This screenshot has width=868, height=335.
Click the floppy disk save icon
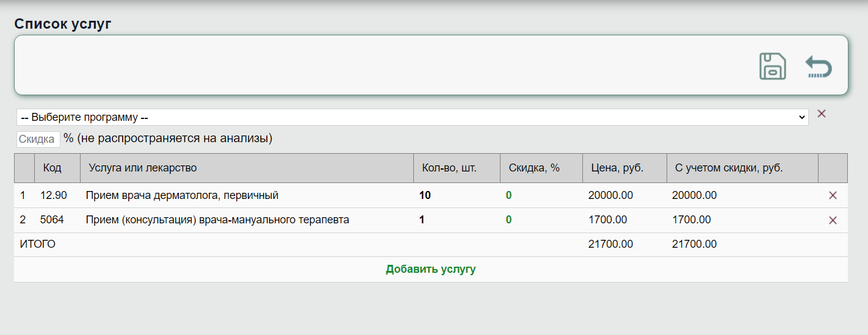point(772,66)
